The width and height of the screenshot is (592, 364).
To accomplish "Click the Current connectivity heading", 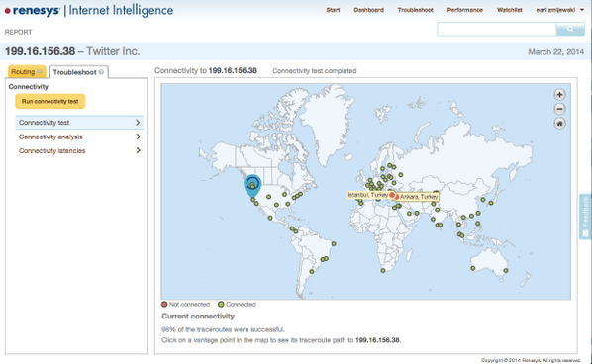I will [198, 317].
